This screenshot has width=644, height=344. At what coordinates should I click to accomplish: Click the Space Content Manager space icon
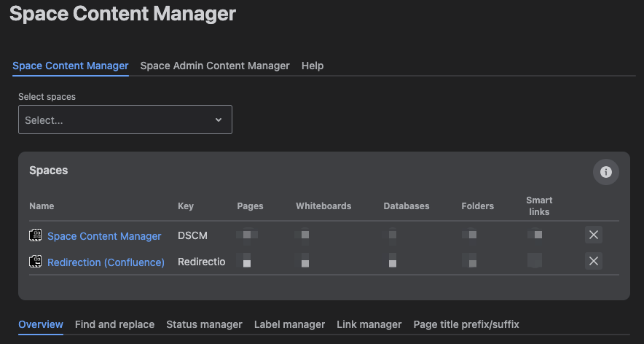(x=35, y=235)
